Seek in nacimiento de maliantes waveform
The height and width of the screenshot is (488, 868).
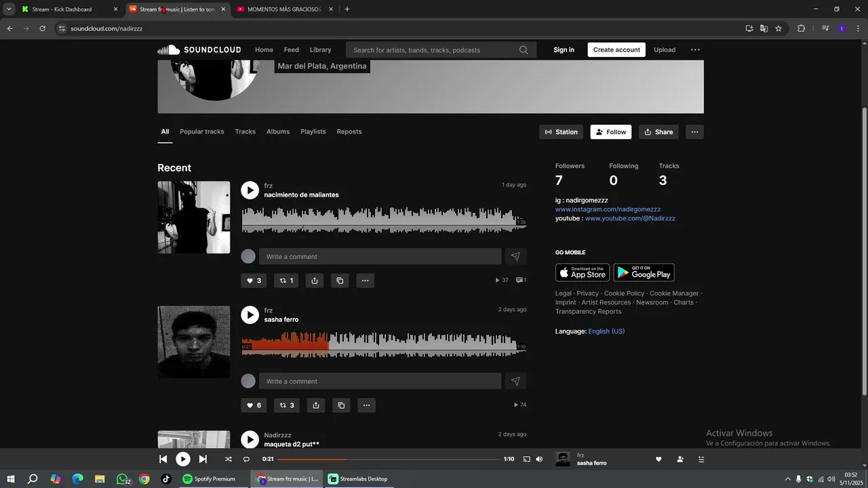click(x=384, y=220)
